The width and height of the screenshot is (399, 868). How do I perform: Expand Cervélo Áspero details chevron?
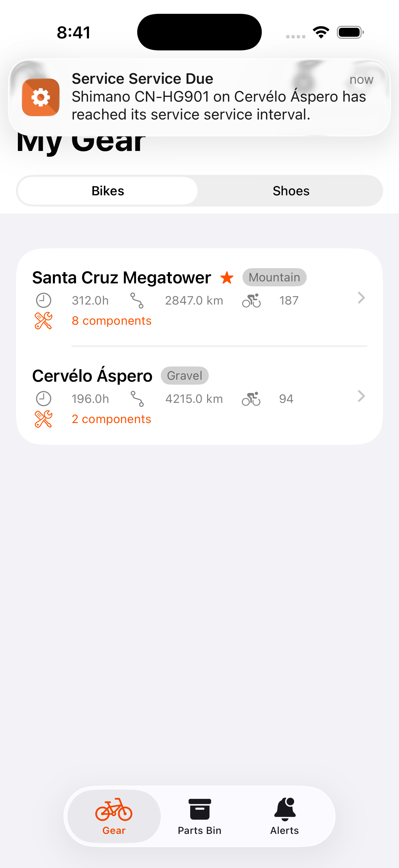coord(361,396)
